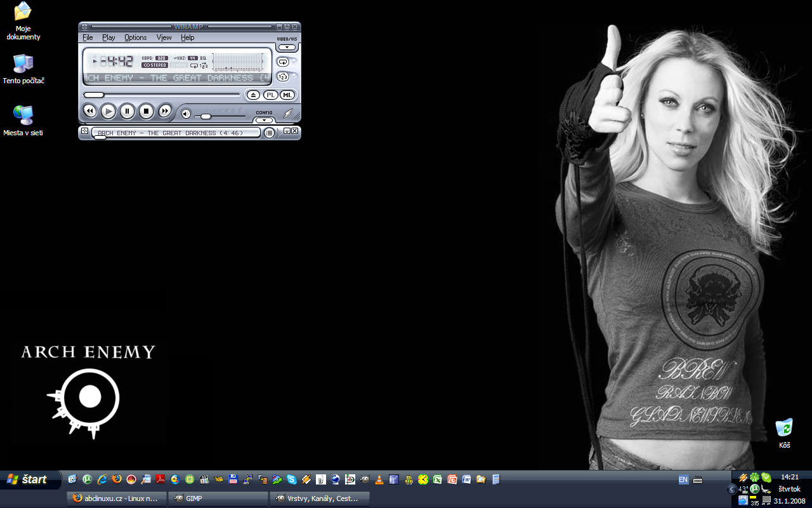Skip to next track in Winamp
This screenshot has width=812, height=508.
[x=165, y=111]
